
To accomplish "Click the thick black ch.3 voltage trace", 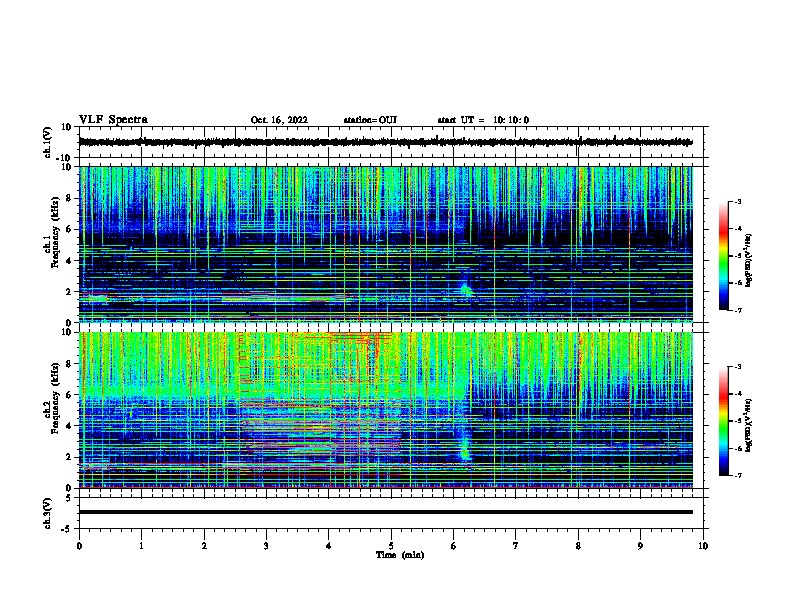I will [x=385, y=512].
